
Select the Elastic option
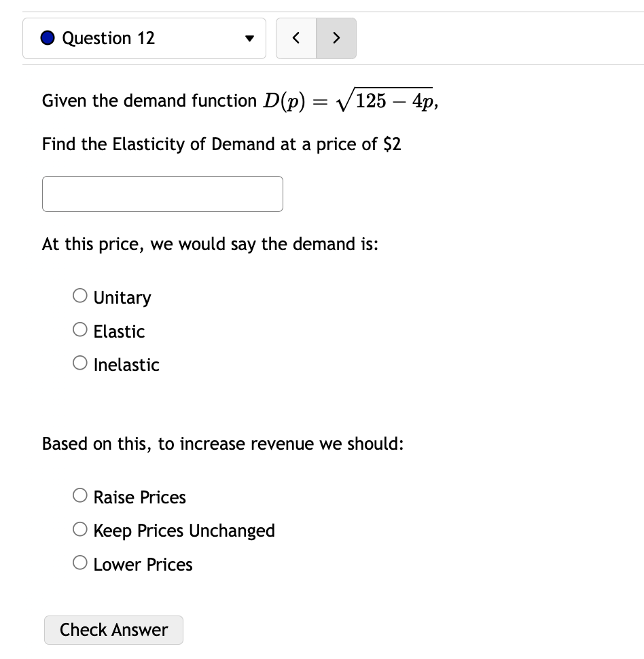click(79, 329)
